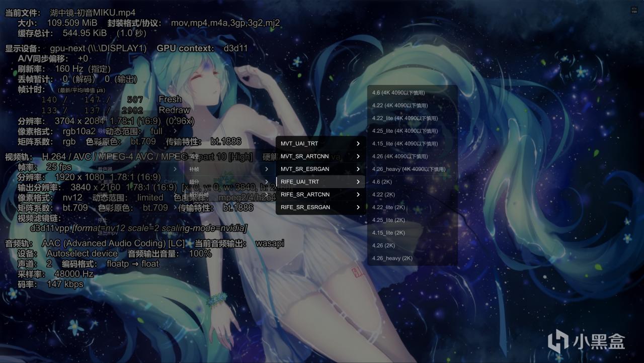The image size is (644, 363).
Task: Click the d3d11 GPU context value
Action: (235, 48)
